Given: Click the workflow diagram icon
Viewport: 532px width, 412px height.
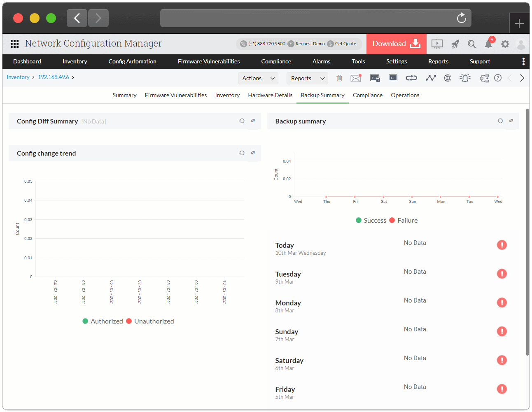Looking at the screenshot, I should click(484, 78).
